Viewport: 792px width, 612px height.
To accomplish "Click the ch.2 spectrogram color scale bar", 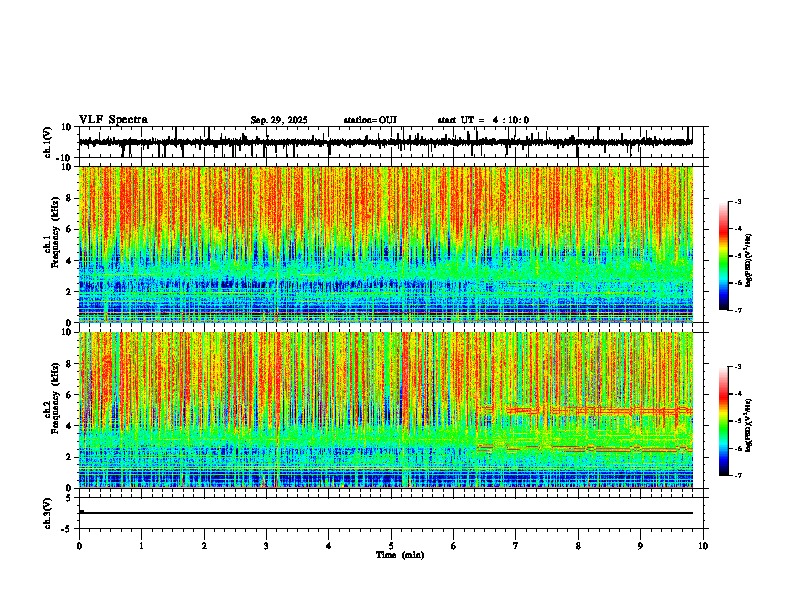I will click(723, 421).
